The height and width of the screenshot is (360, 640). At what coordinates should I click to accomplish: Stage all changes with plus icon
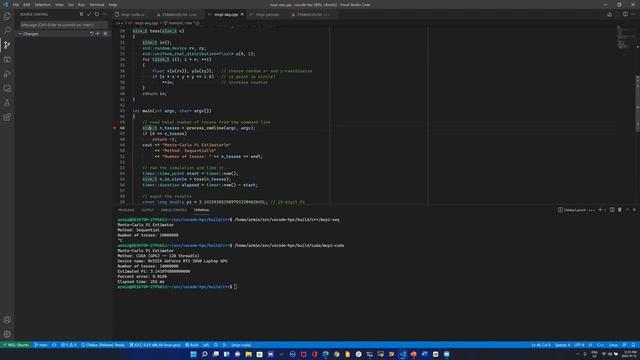pos(98,34)
